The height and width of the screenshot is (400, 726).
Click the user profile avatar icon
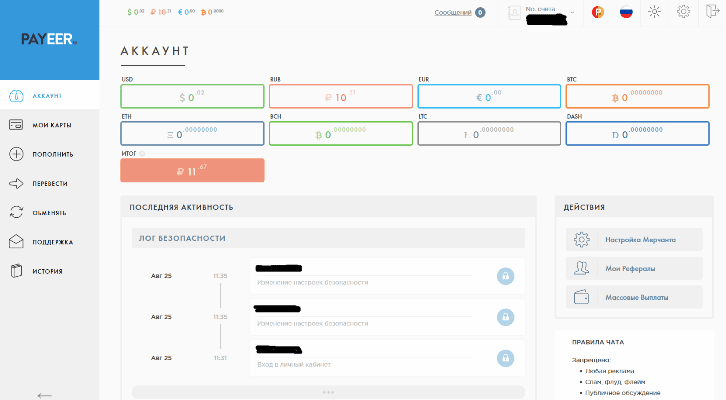(x=514, y=12)
